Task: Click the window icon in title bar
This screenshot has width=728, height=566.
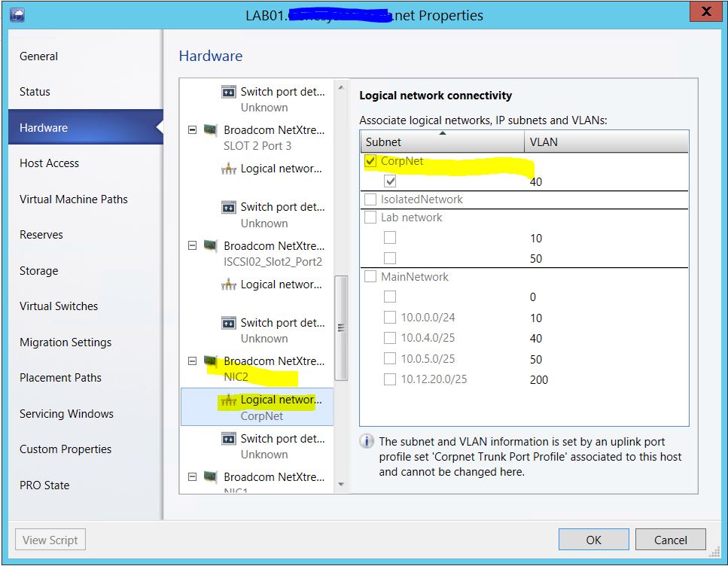Action: 17,14
